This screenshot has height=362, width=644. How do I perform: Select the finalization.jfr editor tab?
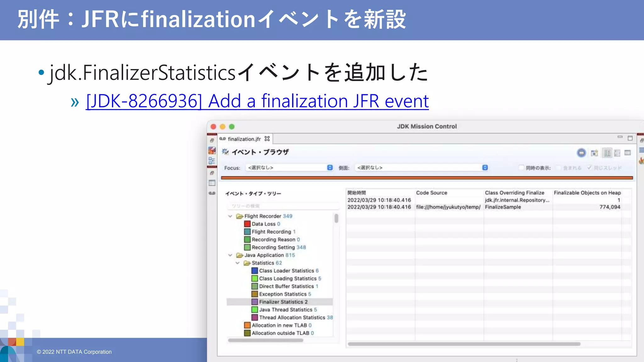point(244,139)
